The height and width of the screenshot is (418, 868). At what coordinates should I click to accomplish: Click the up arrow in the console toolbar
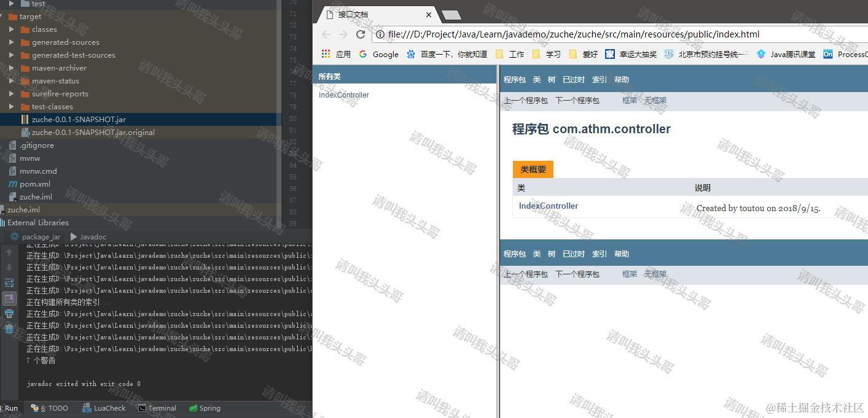pos(9,252)
